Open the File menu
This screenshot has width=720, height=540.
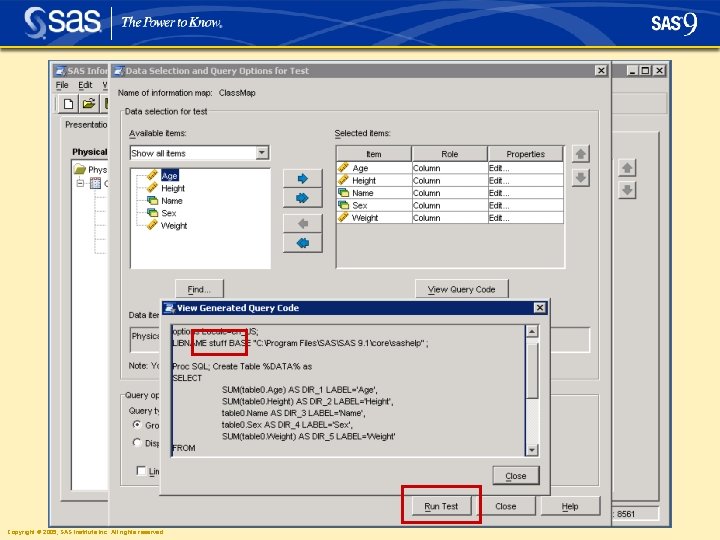tap(62, 85)
